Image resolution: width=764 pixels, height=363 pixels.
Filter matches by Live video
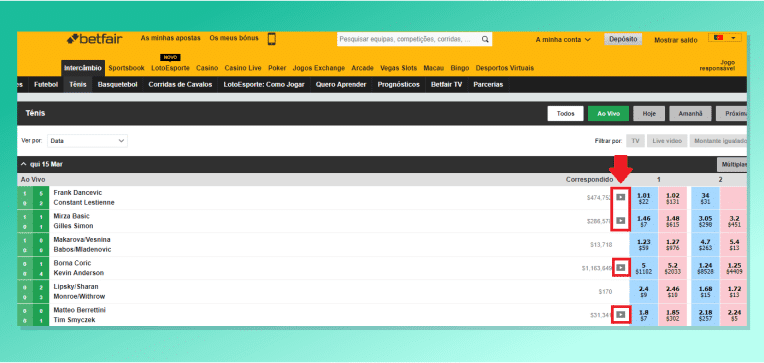pyautogui.click(x=668, y=141)
